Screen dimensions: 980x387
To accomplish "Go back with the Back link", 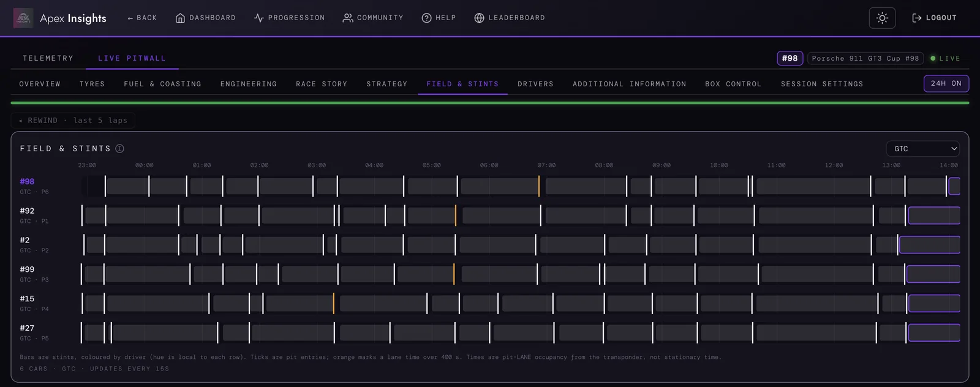I will pyautogui.click(x=142, y=18).
